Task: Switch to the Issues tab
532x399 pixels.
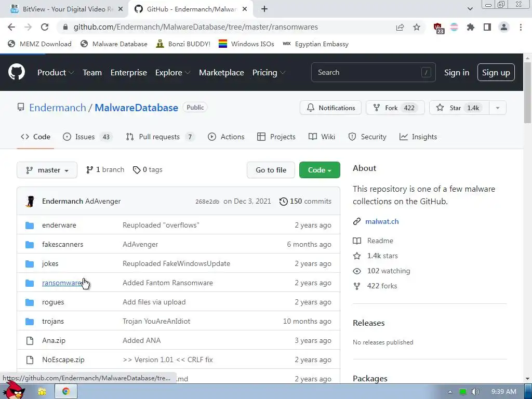Action: [x=88, y=137]
